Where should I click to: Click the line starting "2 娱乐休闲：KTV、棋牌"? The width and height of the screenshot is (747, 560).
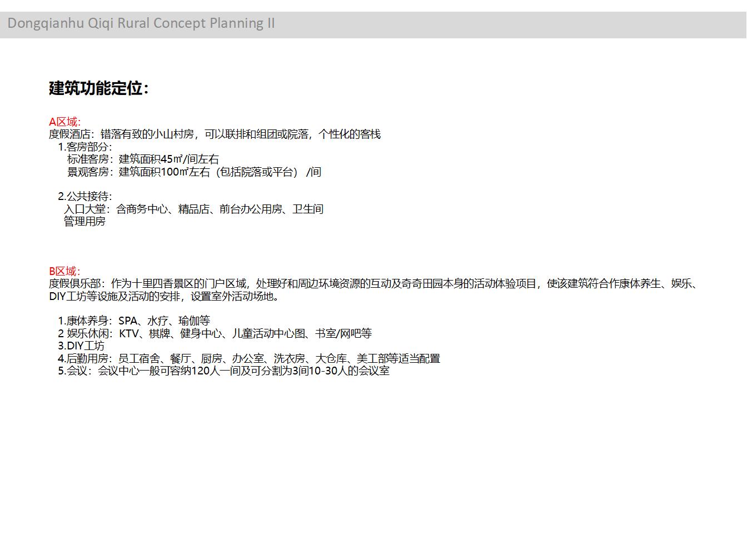(215, 334)
